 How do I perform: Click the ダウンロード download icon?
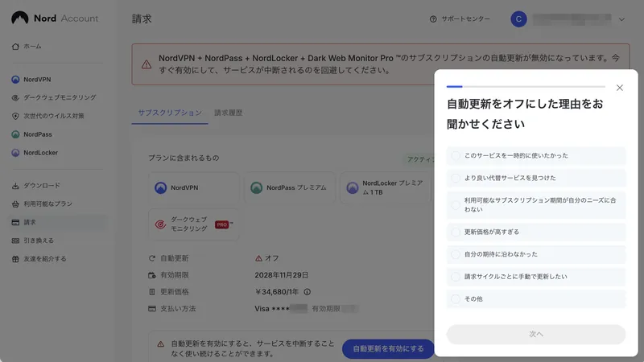pos(15,186)
